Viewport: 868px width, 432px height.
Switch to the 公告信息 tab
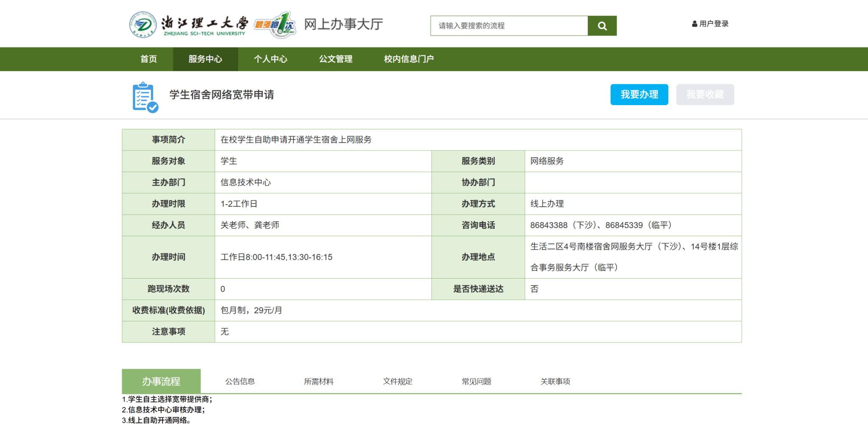pyautogui.click(x=240, y=382)
